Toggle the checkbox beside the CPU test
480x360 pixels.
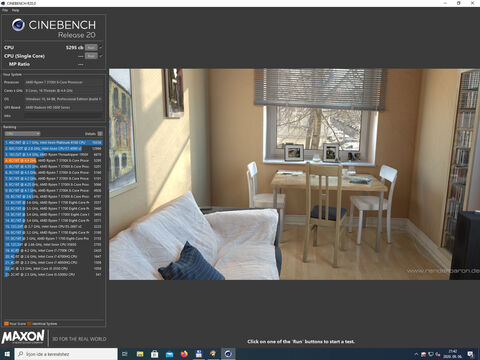click(101, 48)
